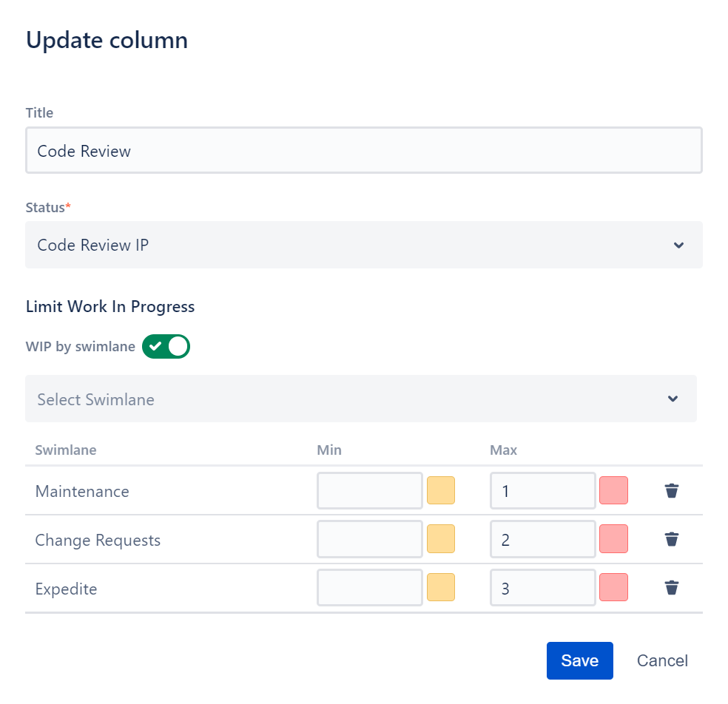Toggle WIP by swimlane switch
The width and height of the screenshot is (728, 704).
[166, 347]
